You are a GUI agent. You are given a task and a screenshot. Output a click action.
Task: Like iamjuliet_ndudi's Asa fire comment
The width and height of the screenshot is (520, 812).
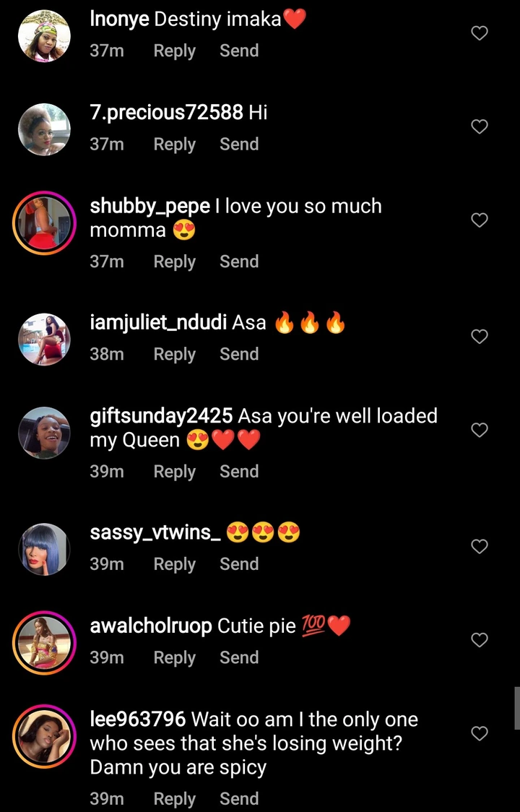pyautogui.click(x=480, y=337)
